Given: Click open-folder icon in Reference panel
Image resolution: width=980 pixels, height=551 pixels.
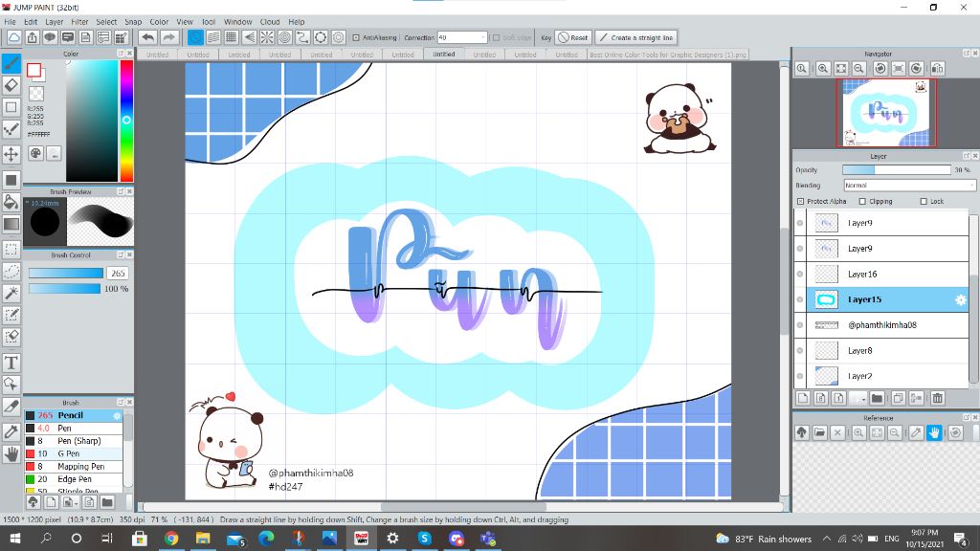Looking at the screenshot, I should point(820,432).
